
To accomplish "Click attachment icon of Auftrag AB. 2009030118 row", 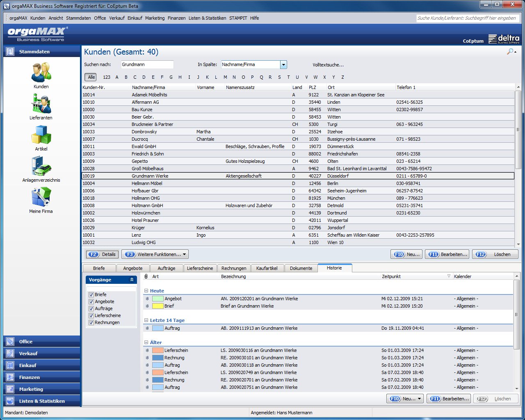I will pos(147,365).
